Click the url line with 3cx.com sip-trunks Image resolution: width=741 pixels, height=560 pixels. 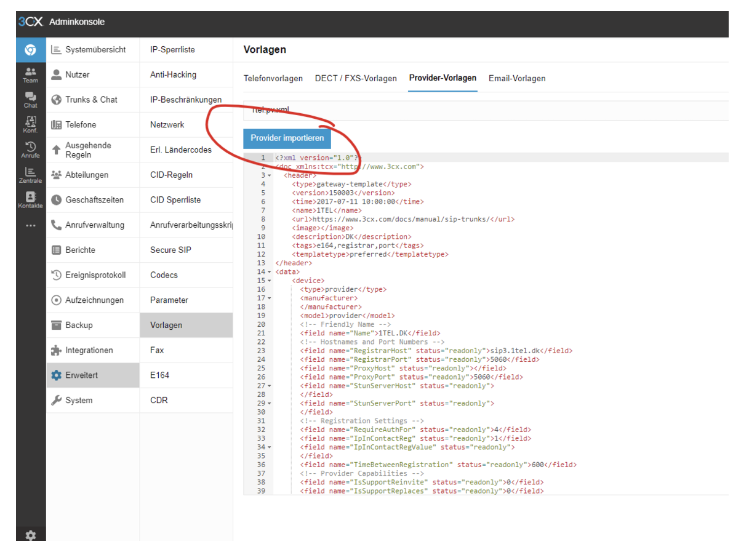[403, 219]
